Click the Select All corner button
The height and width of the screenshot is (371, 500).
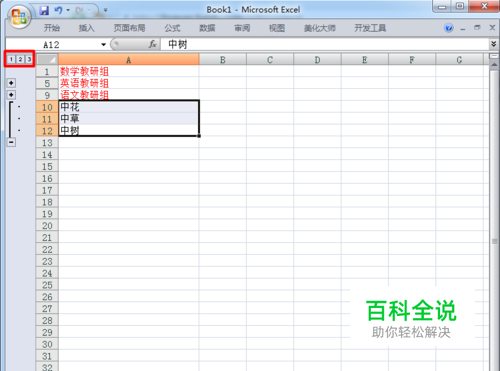[x=47, y=60]
